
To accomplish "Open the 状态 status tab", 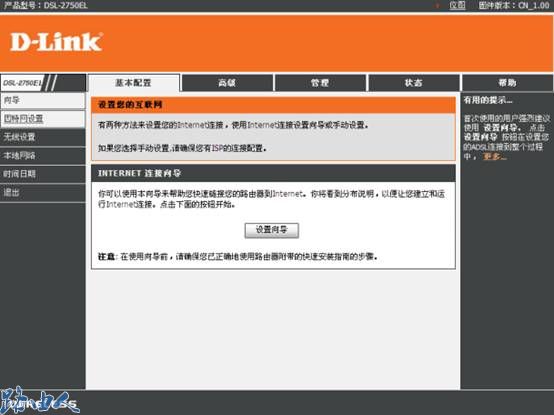I will point(414,83).
